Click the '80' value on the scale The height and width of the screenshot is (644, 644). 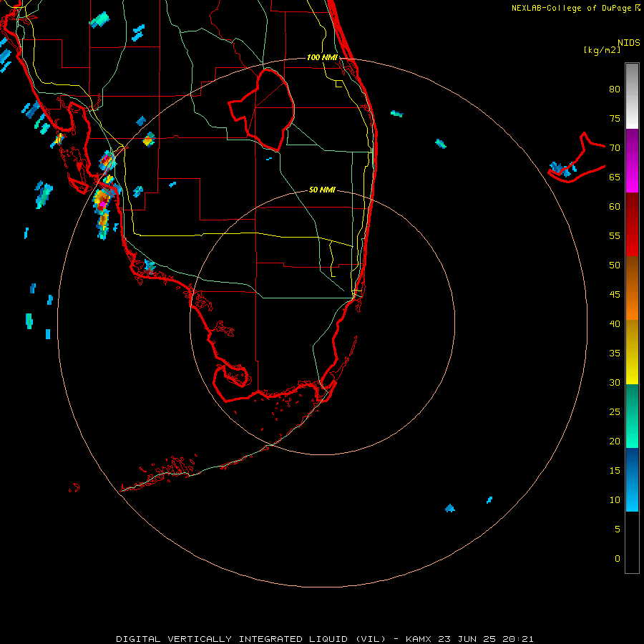click(615, 89)
